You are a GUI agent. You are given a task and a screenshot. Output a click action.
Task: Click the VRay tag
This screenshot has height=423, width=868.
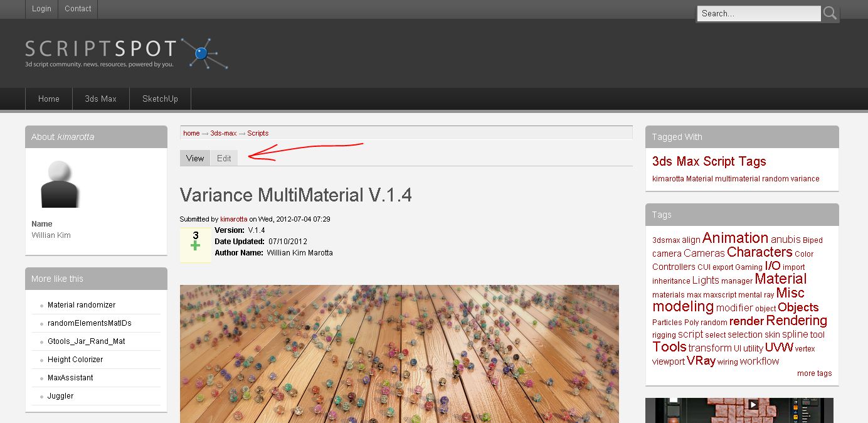pos(701,361)
